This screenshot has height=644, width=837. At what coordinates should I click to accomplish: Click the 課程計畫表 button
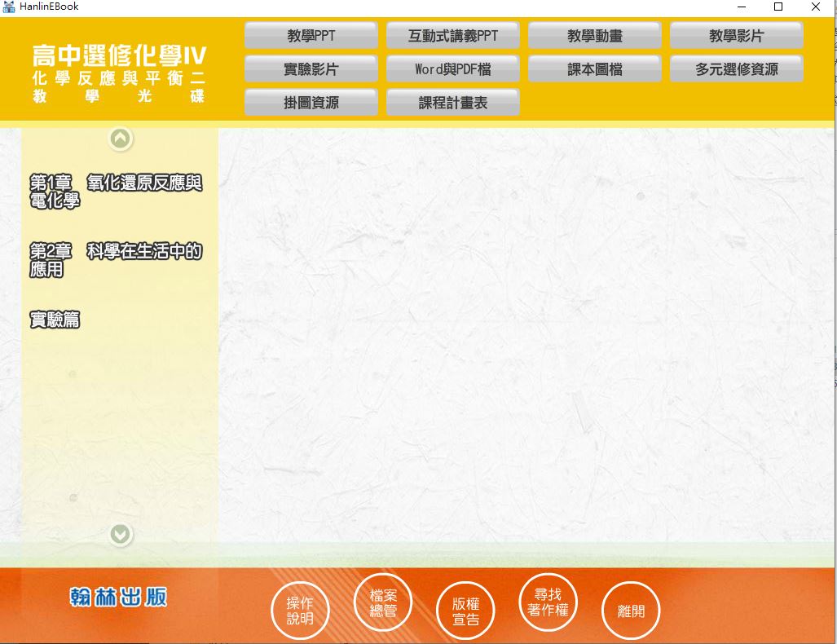(452, 103)
